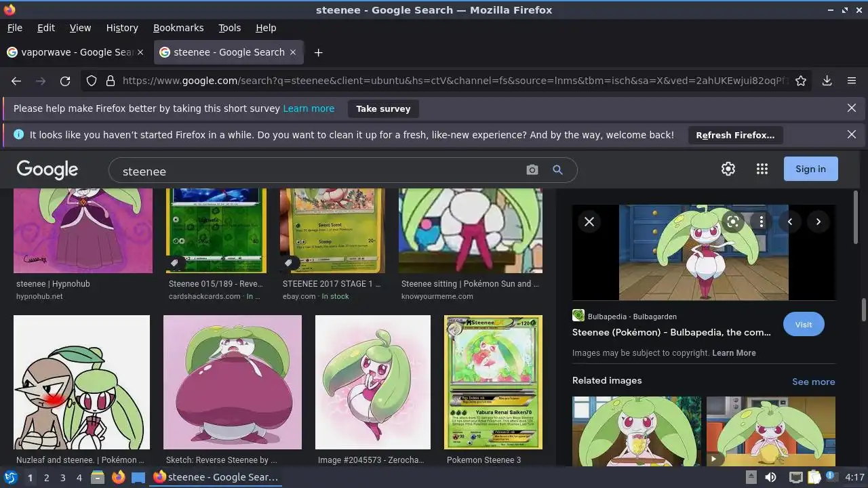Open the Firefox downloads panel
Screen dimensions: 868x488
[827, 81]
